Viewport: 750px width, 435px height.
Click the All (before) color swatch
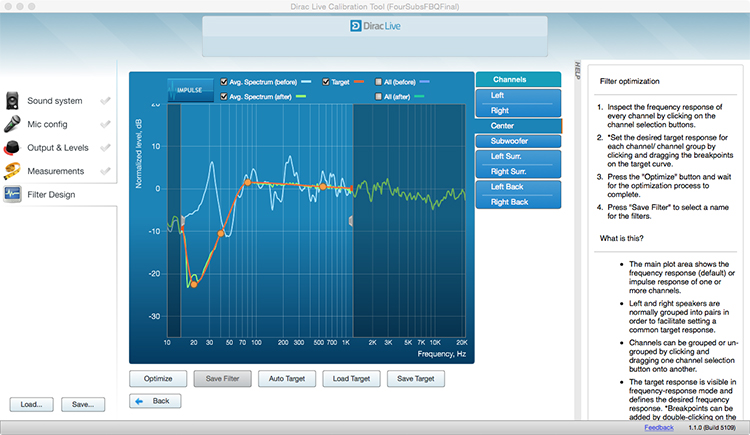click(x=424, y=82)
